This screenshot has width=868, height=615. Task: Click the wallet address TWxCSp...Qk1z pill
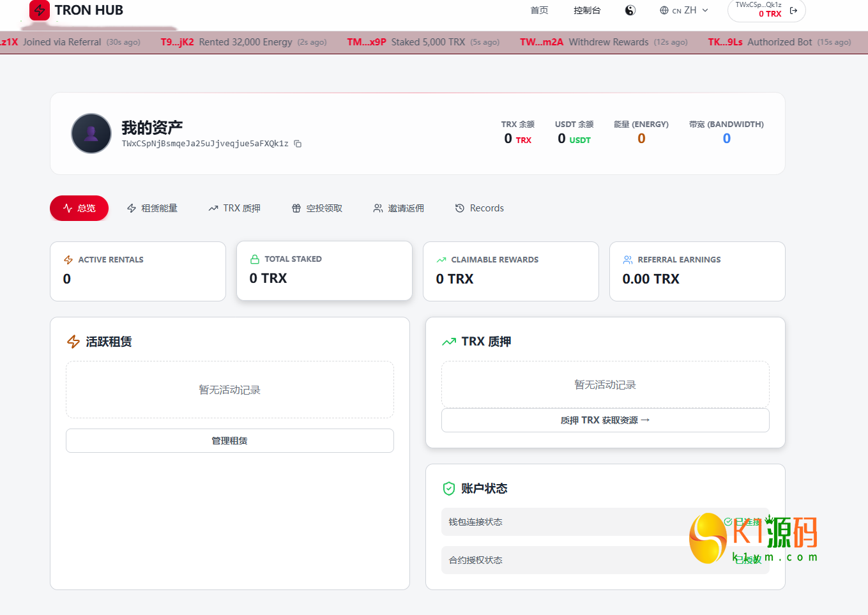766,10
